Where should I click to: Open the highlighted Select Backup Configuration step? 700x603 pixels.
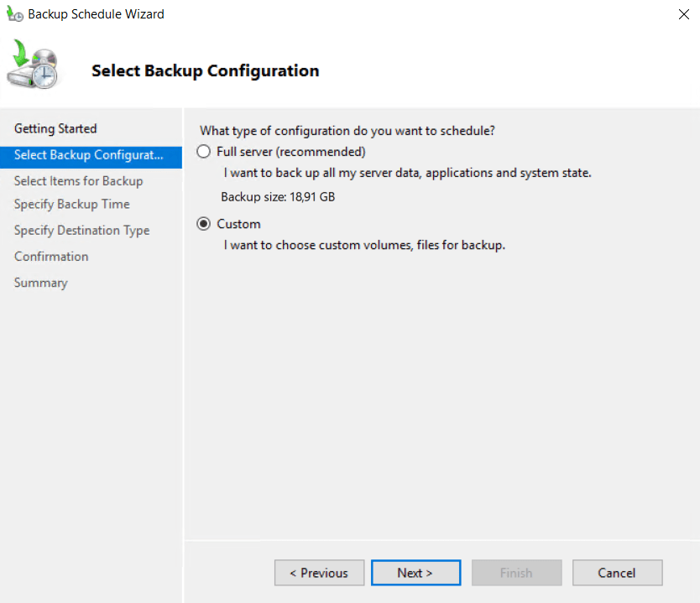pyautogui.click(x=88, y=155)
